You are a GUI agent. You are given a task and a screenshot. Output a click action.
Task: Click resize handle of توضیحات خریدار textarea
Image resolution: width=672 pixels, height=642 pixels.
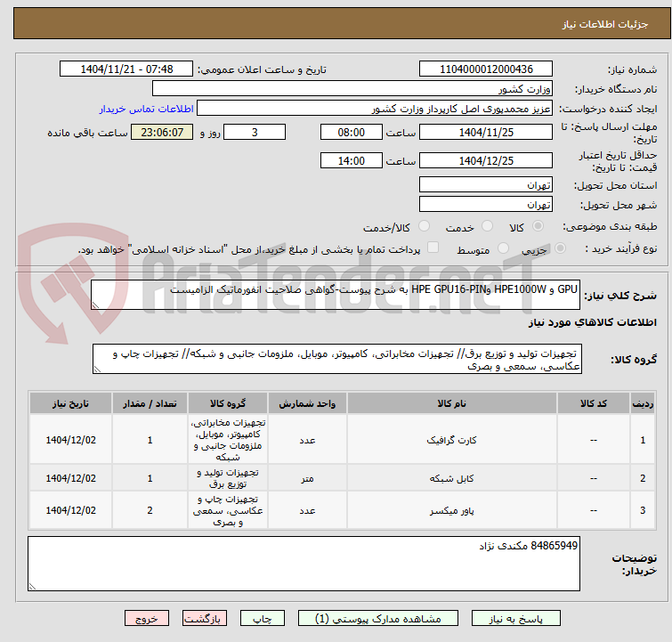click(x=33, y=587)
